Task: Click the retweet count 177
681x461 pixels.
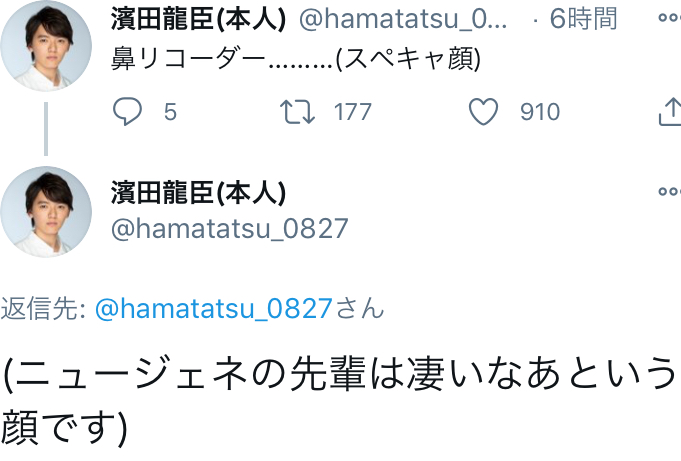Action: [352, 112]
